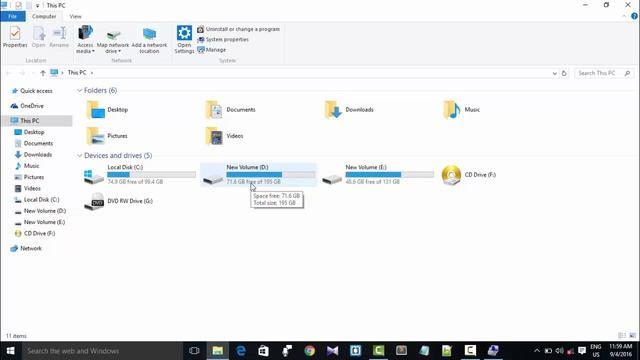Switch to the View ribbon tab
Viewport: 640px width, 360px height.
75,16
